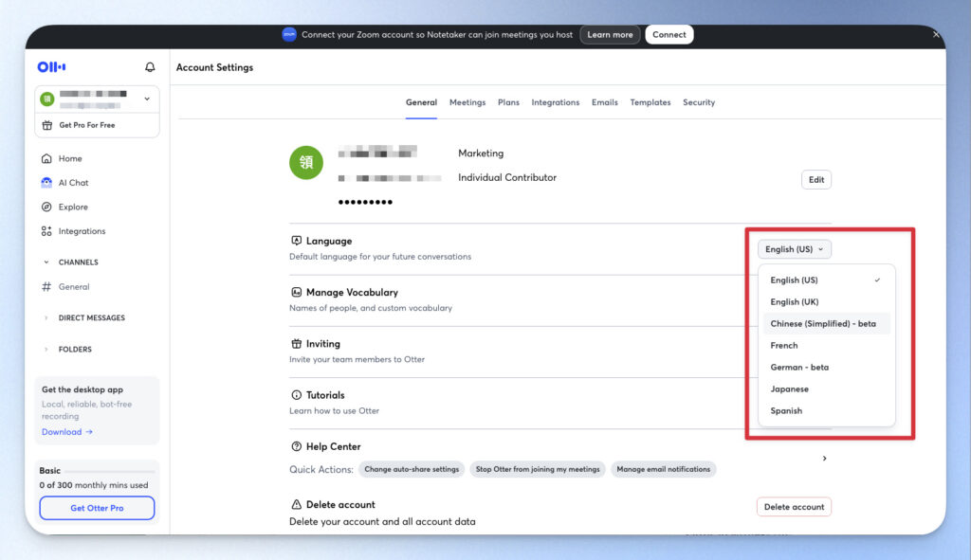This screenshot has height=560, width=971.
Task: Click the Basic plan usage progress bar
Action: pyautogui.click(x=110, y=471)
